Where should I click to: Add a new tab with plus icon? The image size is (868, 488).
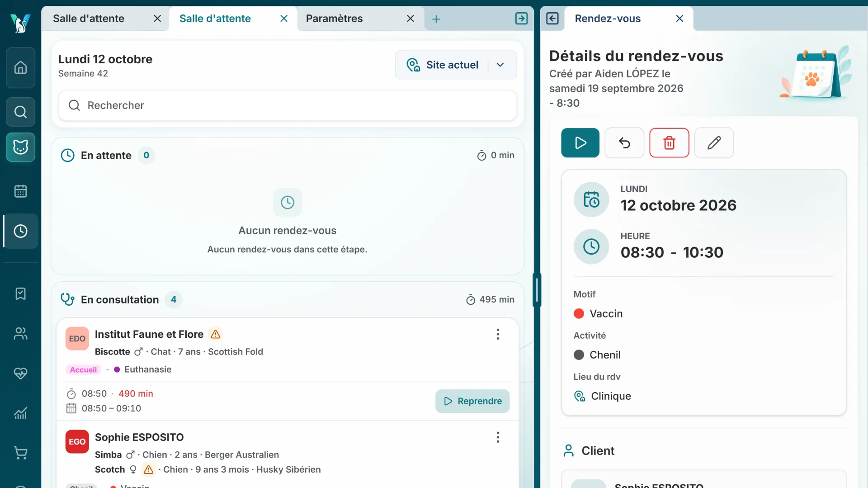pos(436,19)
